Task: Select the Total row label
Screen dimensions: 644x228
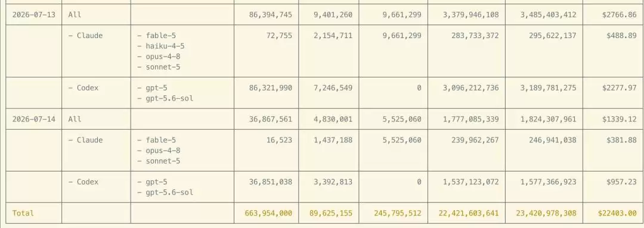Action: [x=23, y=213]
